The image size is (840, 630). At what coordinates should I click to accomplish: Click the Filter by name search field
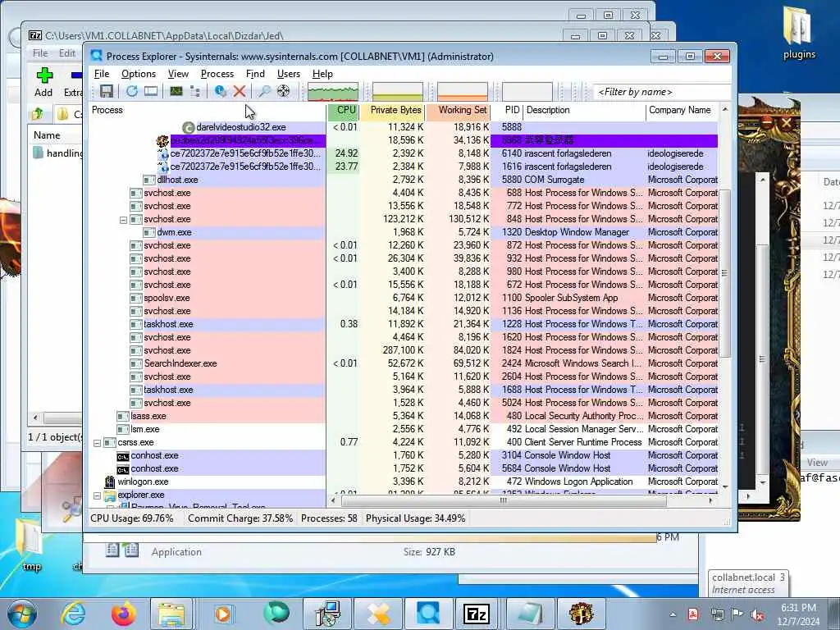pos(662,92)
